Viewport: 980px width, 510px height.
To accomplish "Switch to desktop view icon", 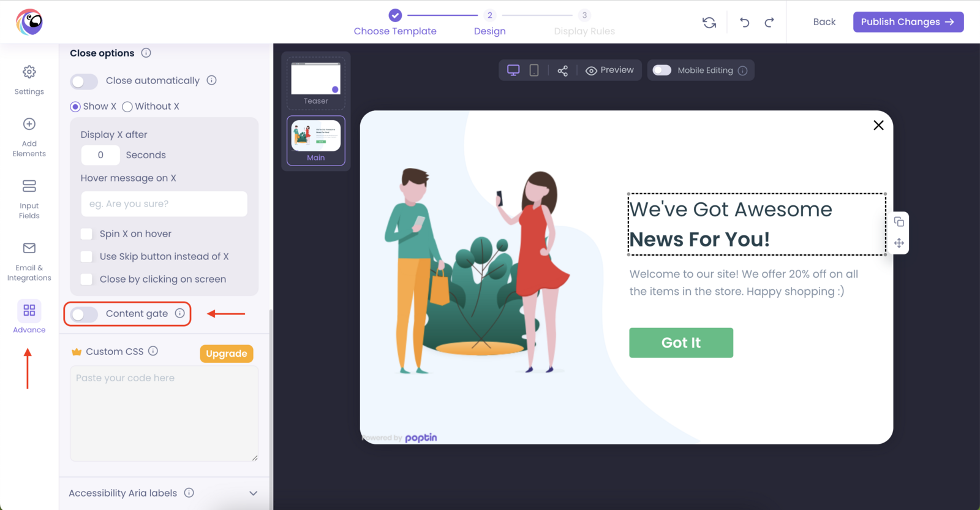I will pos(513,70).
